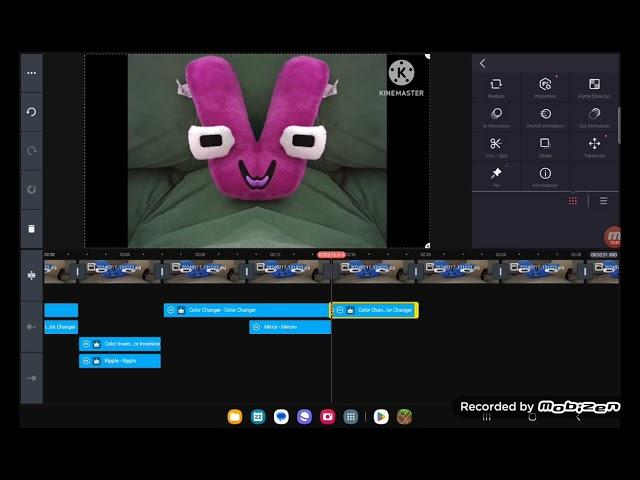Open Google Play Store from the dock
Viewport: 640px width, 480px height.
click(381, 417)
